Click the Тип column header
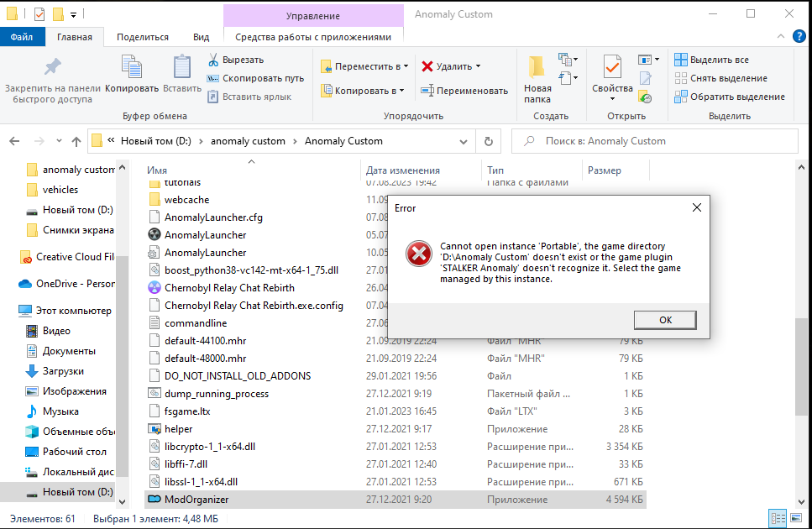The image size is (812, 529). [x=495, y=170]
